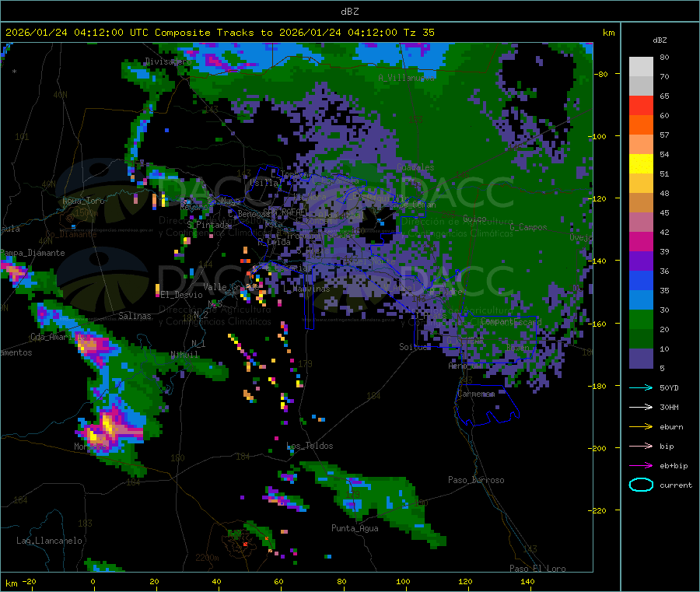700x592 pixels.
Task: Click the magenta eb+bip arrow legend icon
Action: pyautogui.click(x=641, y=465)
